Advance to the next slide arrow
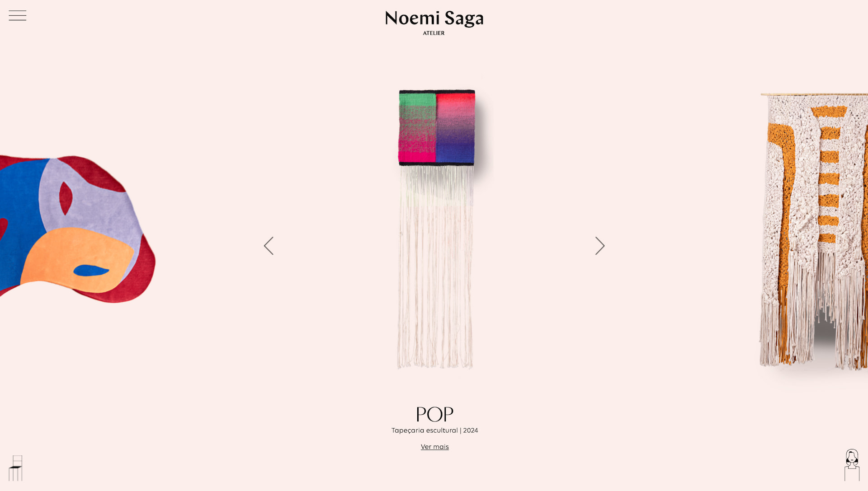 pos(600,246)
